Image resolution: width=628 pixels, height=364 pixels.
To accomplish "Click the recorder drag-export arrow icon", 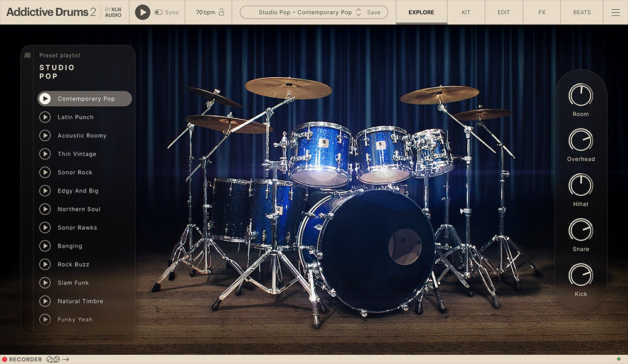I will click(66, 360).
